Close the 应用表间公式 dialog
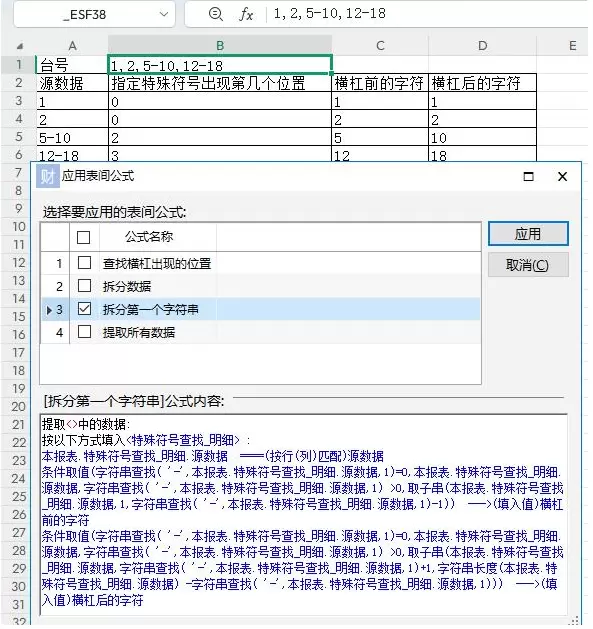Image resolution: width=593 pixels, height=629 pixels. pyautogui.click(x=563, y=177)
